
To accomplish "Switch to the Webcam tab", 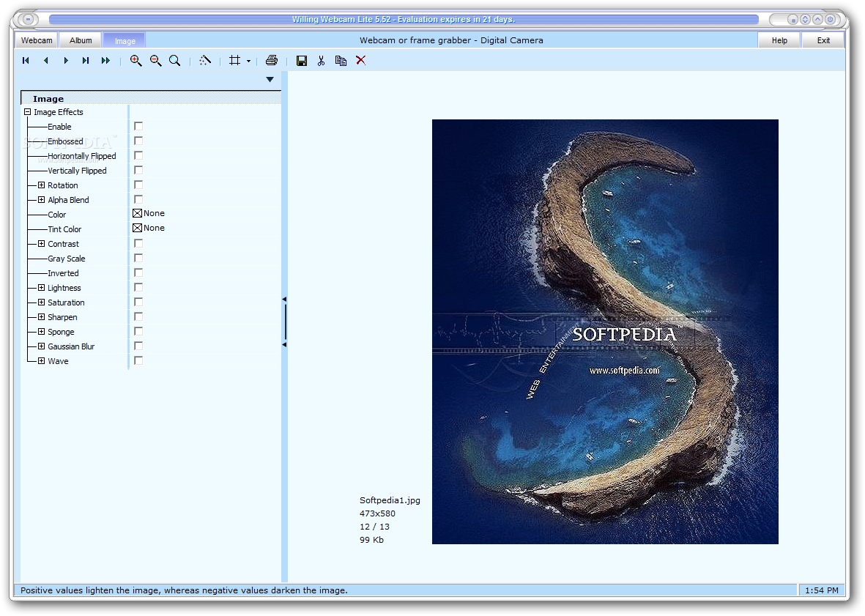I will click(x=37, y=40).
